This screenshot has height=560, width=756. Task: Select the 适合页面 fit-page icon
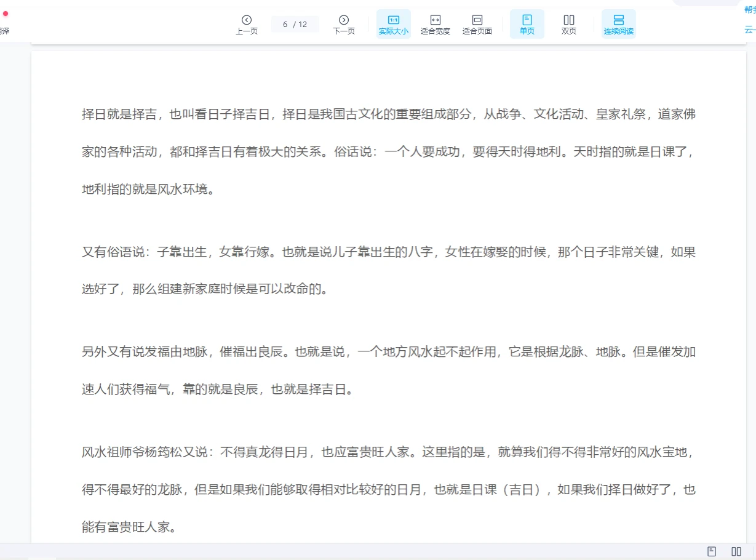[477, 20]
